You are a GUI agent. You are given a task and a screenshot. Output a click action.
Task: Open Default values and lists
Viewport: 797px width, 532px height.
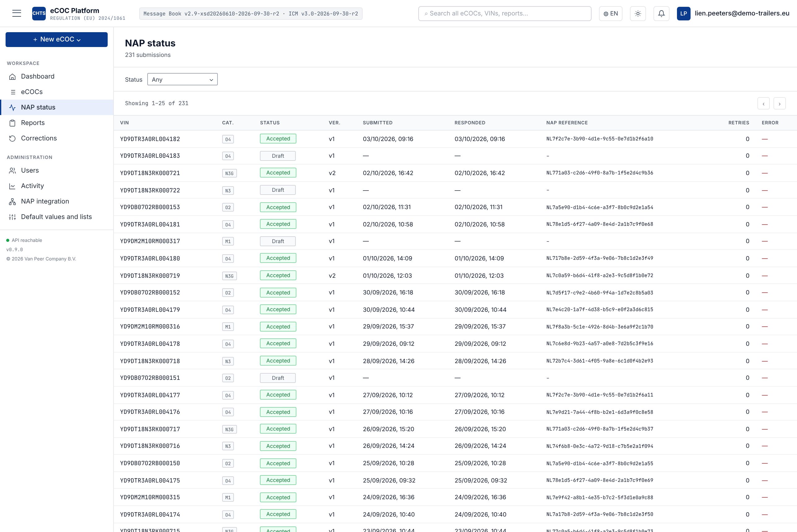[57, 217]
